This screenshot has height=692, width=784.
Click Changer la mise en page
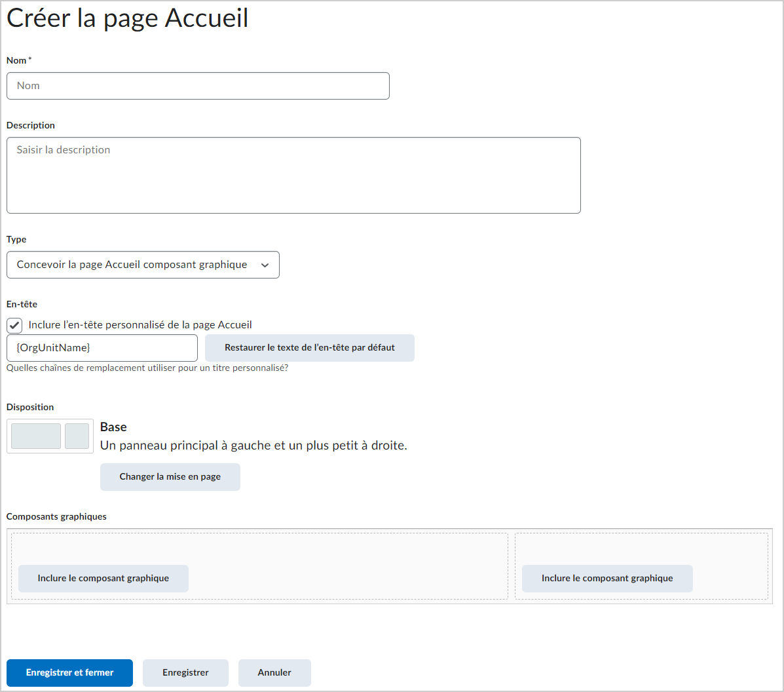click(170, 477)
